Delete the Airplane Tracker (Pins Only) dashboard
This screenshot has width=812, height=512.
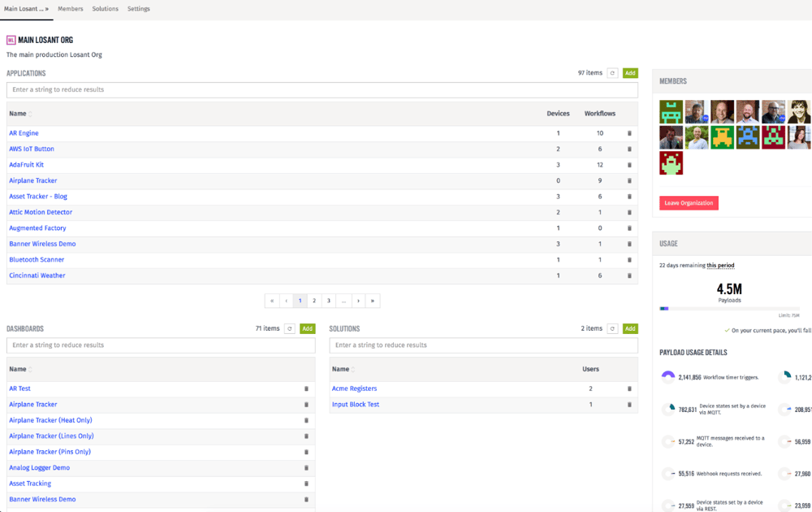[x=307, y=452]
